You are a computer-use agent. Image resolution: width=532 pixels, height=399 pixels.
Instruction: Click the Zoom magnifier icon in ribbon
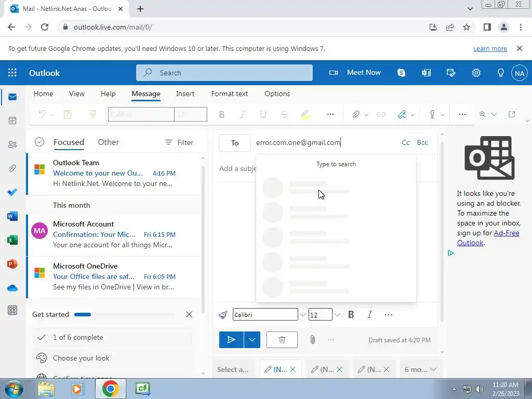483,114
